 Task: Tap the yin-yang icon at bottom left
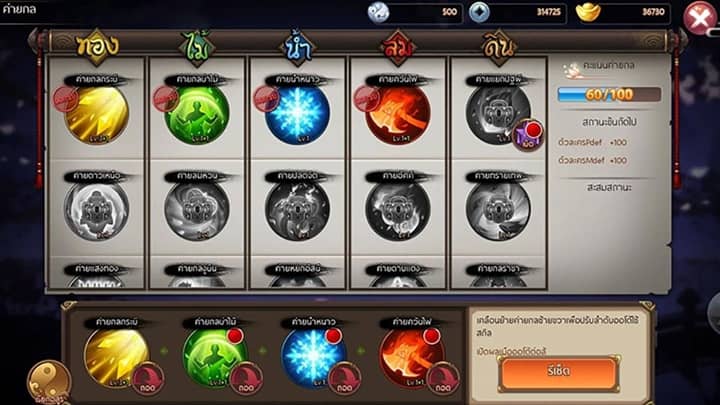click(49, 382)
